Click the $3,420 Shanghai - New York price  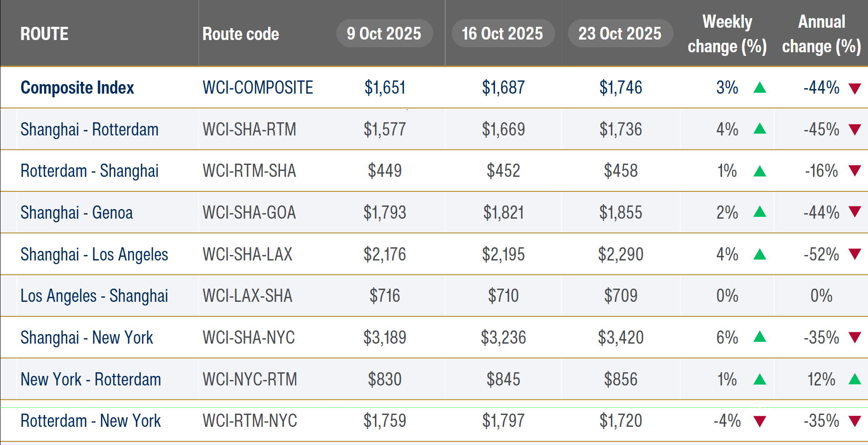coord(621,338)
